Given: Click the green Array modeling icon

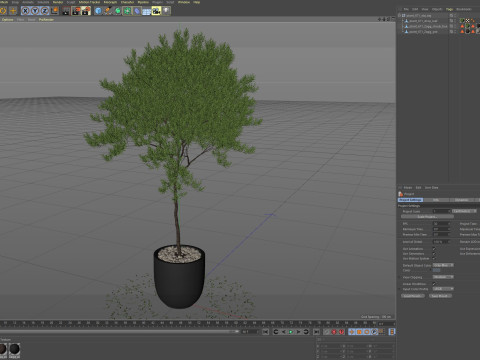Looking at the screenshot, I should [127, 11].
